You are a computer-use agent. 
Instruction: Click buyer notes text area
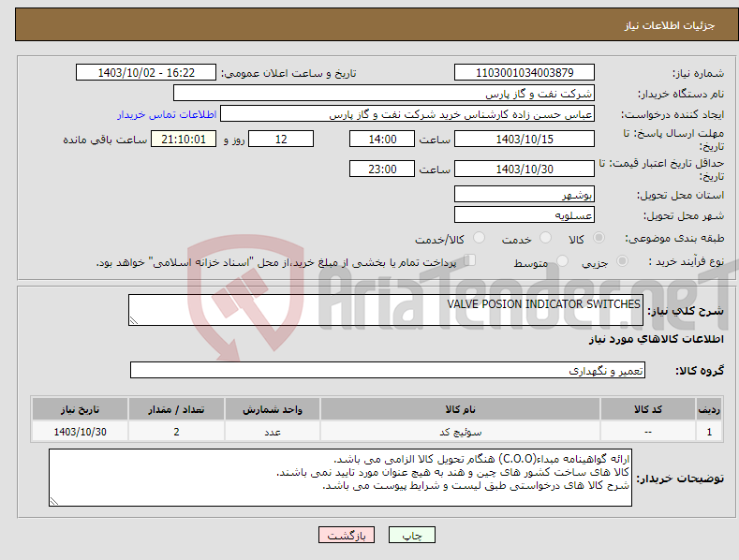coord(340,478)
